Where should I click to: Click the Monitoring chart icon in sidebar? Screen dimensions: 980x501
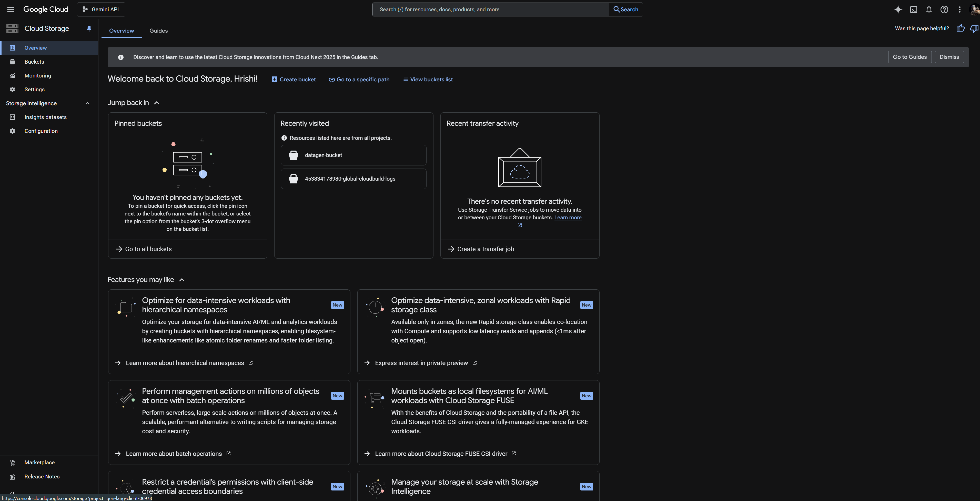coord(13,75)
